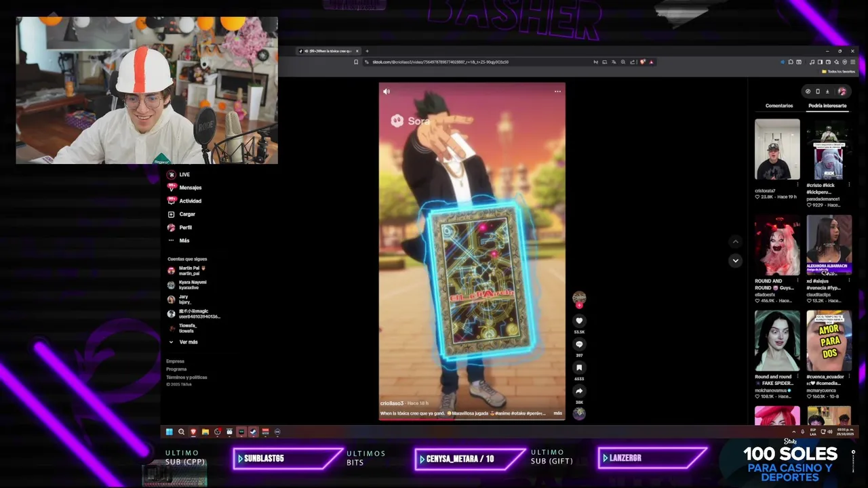Open the LIVE section in TikTok sidebar
The width and height of the screenshot is (868, 488).
click(179, 174)
